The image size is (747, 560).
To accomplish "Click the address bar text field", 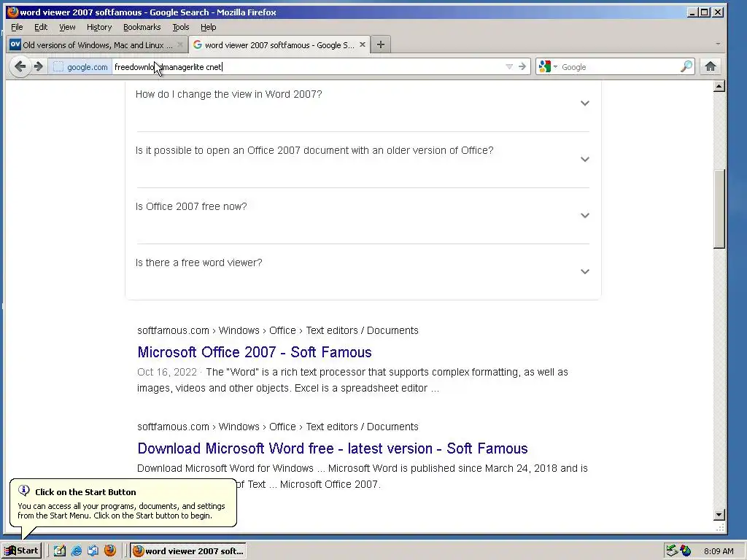I will pos(307,67).
